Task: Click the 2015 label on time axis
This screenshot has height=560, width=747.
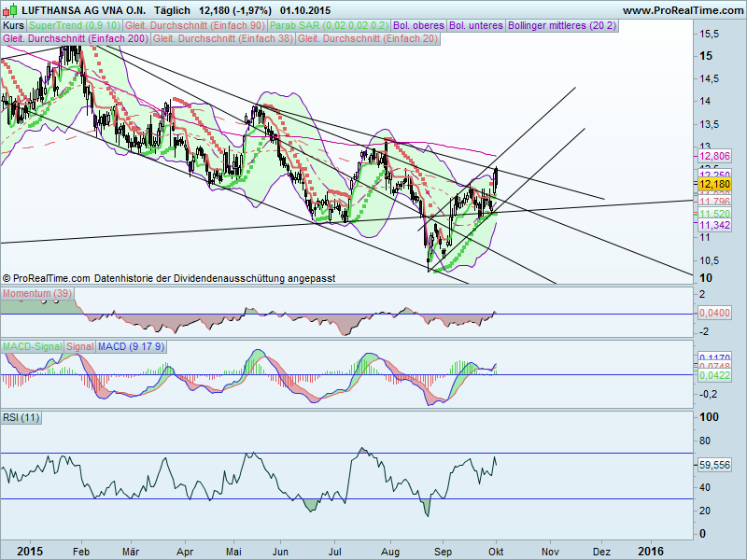Action: (30, 552)
